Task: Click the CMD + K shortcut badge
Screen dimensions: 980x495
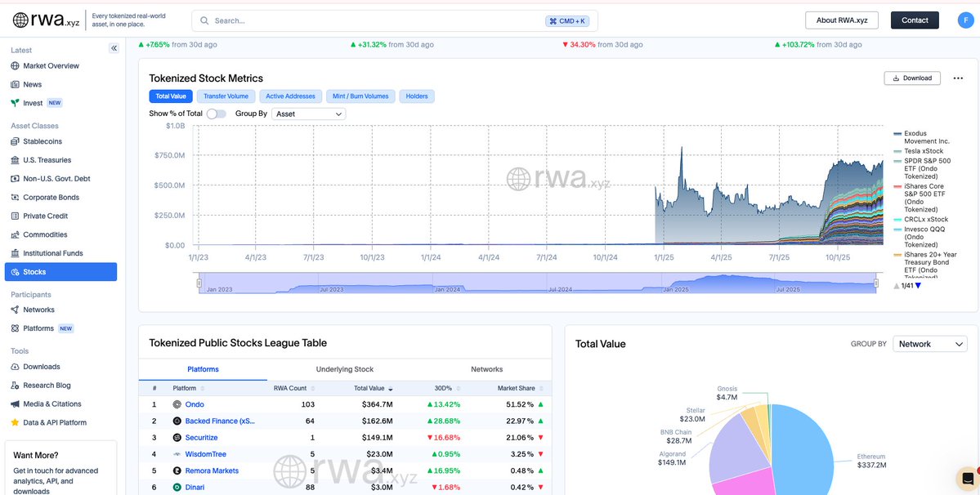Action: 567,20
